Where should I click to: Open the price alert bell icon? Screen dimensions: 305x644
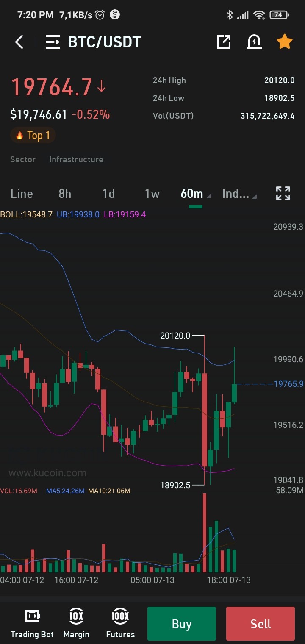[254, 42]
